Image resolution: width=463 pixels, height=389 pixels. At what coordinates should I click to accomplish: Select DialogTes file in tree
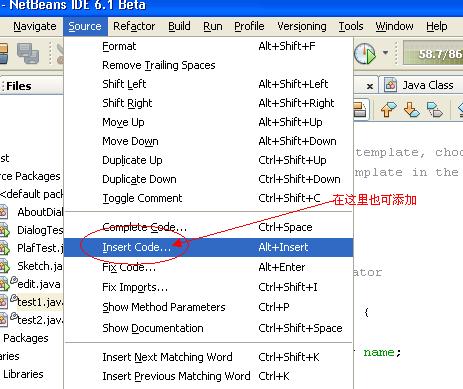coord(40,230)
